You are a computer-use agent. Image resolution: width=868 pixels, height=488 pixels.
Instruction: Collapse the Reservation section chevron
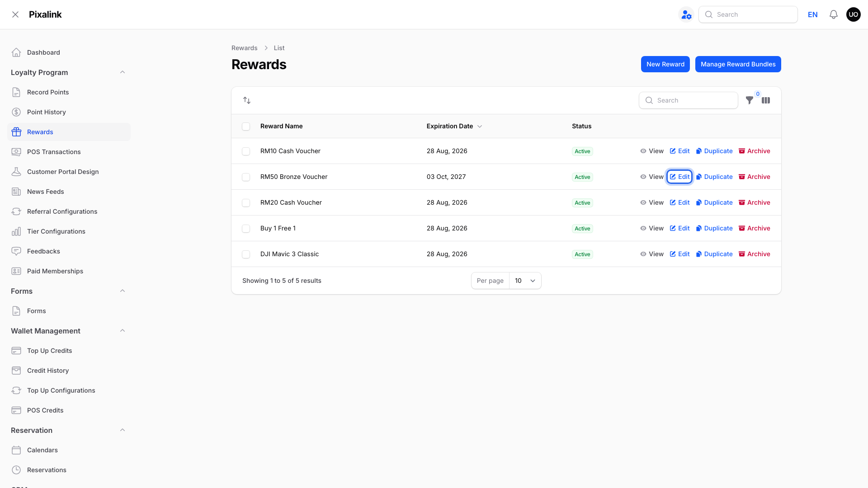(123, 430)
